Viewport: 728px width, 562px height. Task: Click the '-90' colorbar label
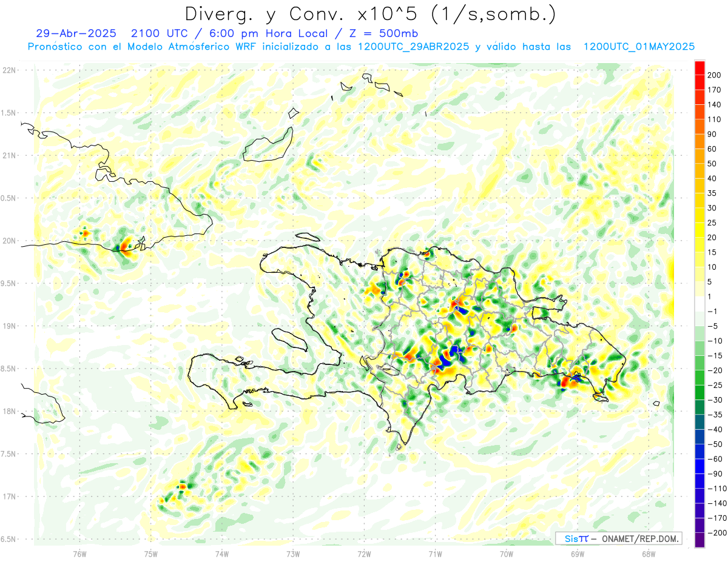(x=714, y=473)
